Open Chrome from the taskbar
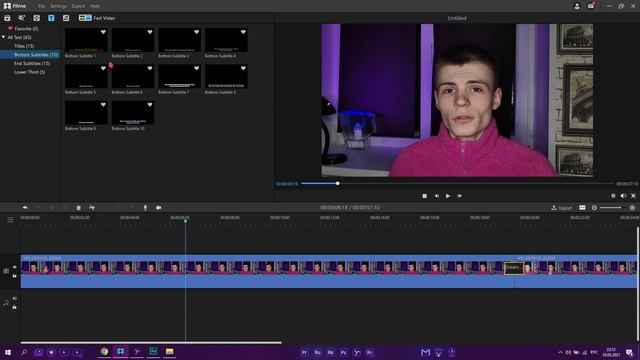640x360 pixels. (104, 351)
